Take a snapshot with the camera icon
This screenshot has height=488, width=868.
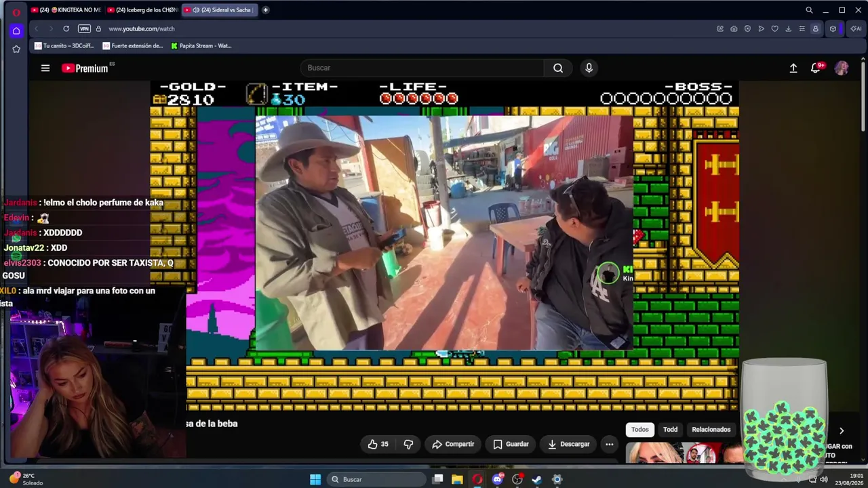(x=734, y=28)
